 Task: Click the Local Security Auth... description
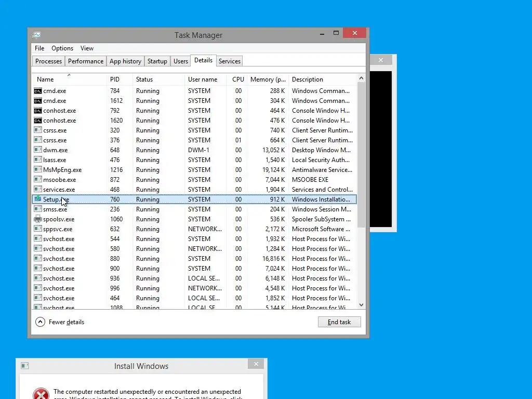(321, 160)
